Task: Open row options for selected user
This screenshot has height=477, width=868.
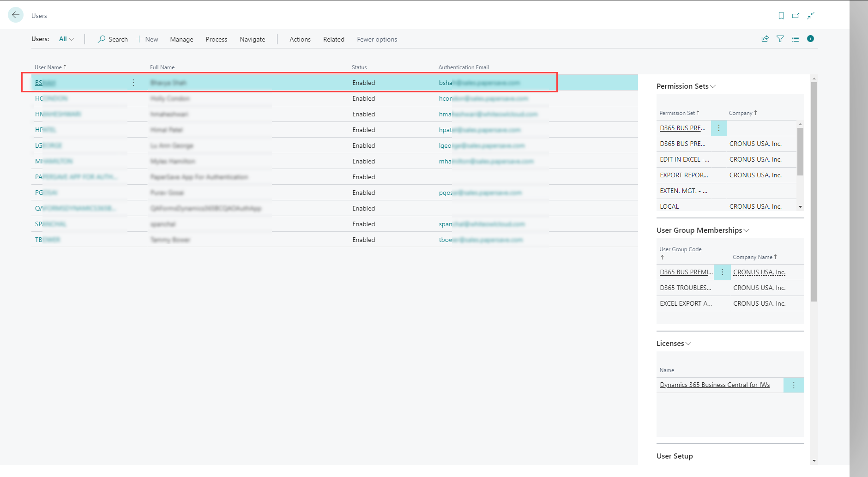Action: (x=133, y=83)
